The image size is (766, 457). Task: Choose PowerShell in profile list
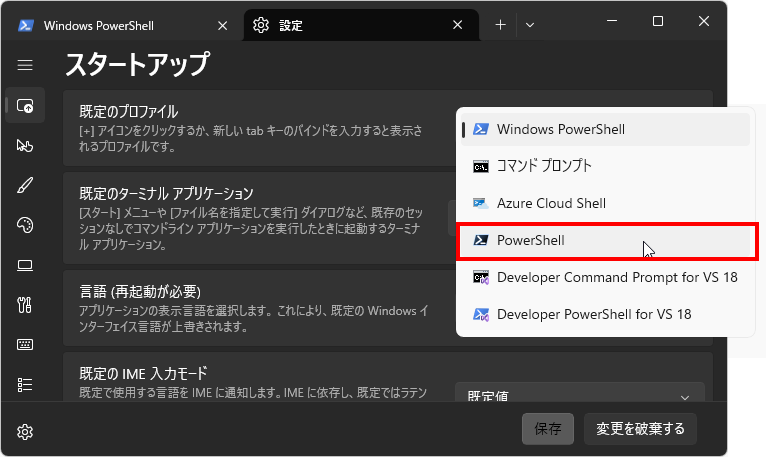click(605, 240)
